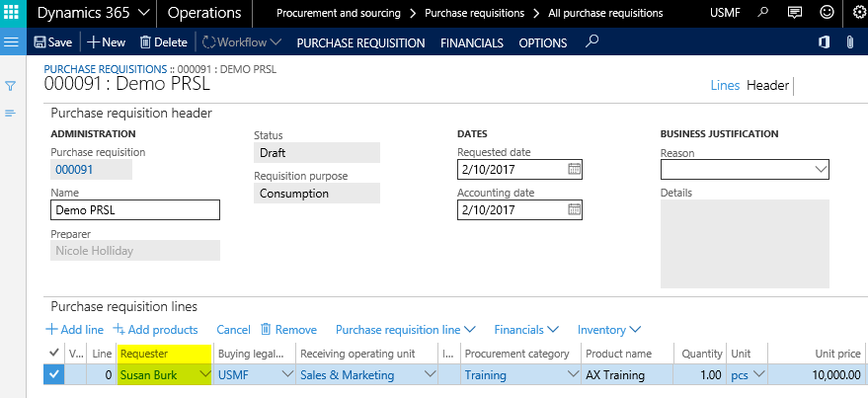Toggle select-all rows checkmark in grid header
Viewport: 868px width, 398px height.
(53, 354)
